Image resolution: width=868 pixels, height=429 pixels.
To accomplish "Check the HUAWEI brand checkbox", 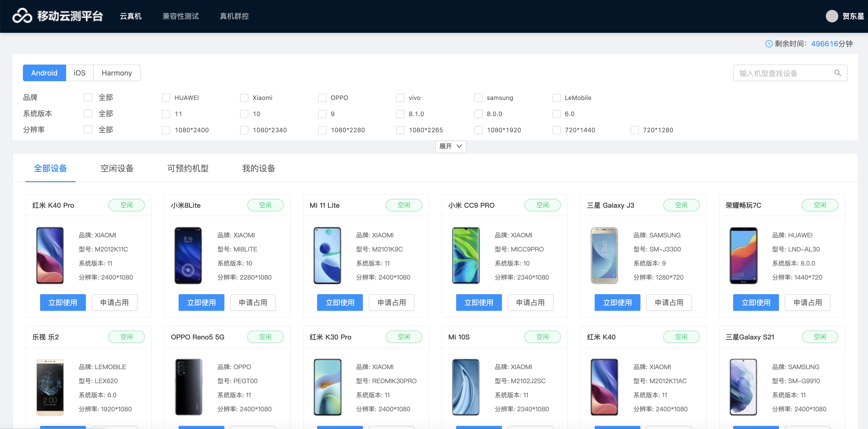I will [166, 98].
